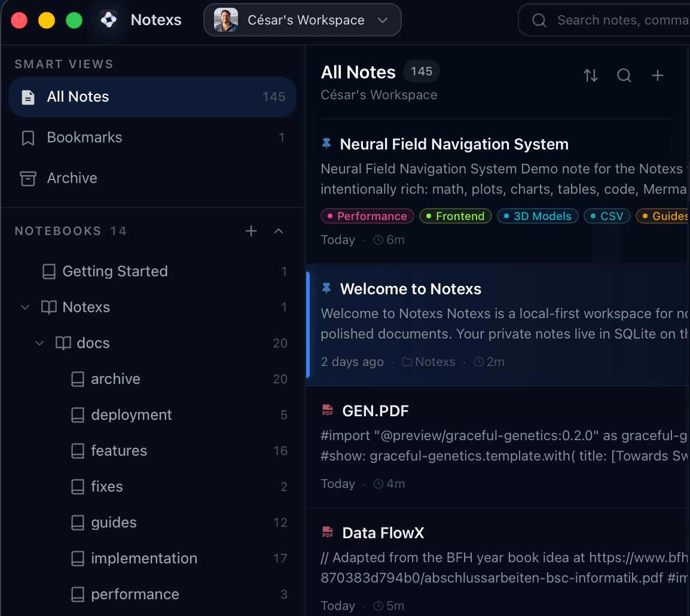Collapse the Notexs notebook chevron
690x616 pixels.
[25, 307]
